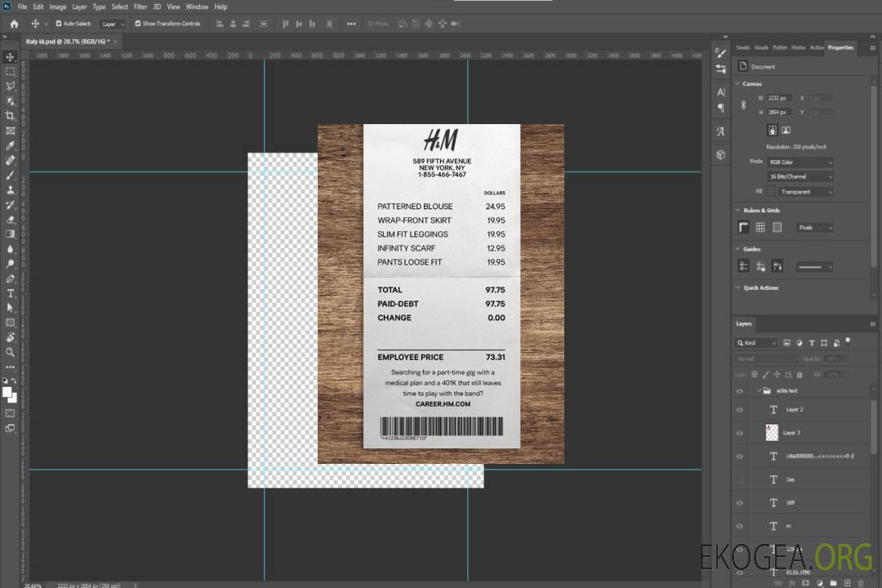This screenshot has height=588, width=882.
Task: Click the canvas Fill color swatch
Action: pyautogui.click(x=772, y=192)
